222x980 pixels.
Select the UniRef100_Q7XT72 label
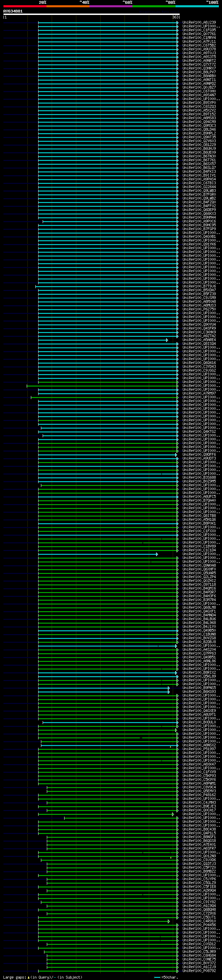tap(199, 64)
